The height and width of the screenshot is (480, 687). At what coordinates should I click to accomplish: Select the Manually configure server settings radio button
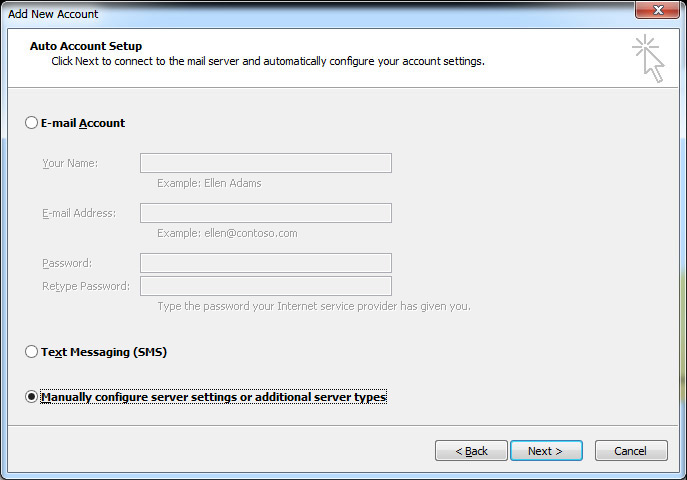click(31, 397)
